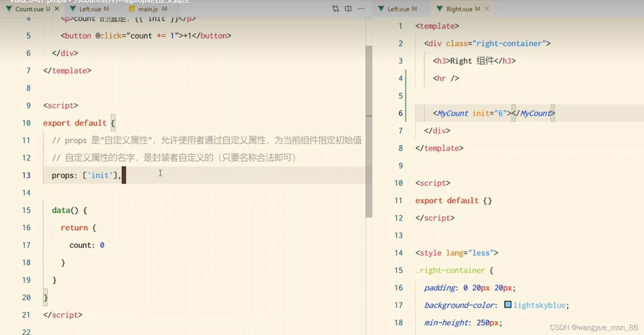Viewport: 644px width, 335px height.
Task: Click line number 10 in Count.vue gutter
Action: point(26,123)
